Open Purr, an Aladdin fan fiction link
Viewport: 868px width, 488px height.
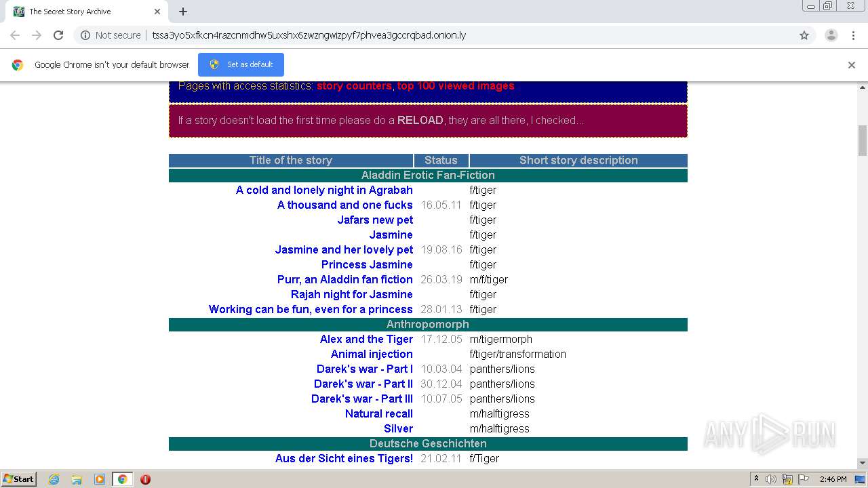(x=345, y=279)
